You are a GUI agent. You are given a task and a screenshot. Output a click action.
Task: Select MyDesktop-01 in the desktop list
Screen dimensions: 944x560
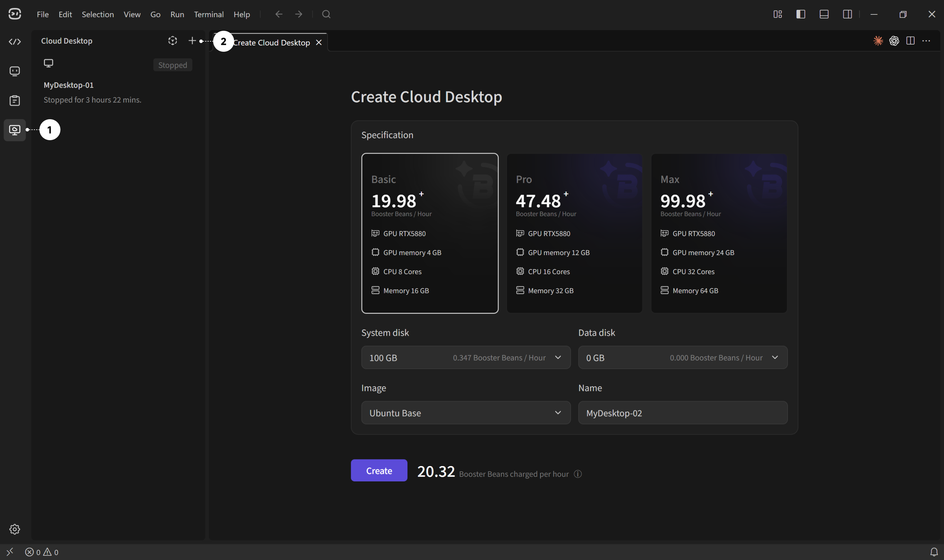[118, 83]
